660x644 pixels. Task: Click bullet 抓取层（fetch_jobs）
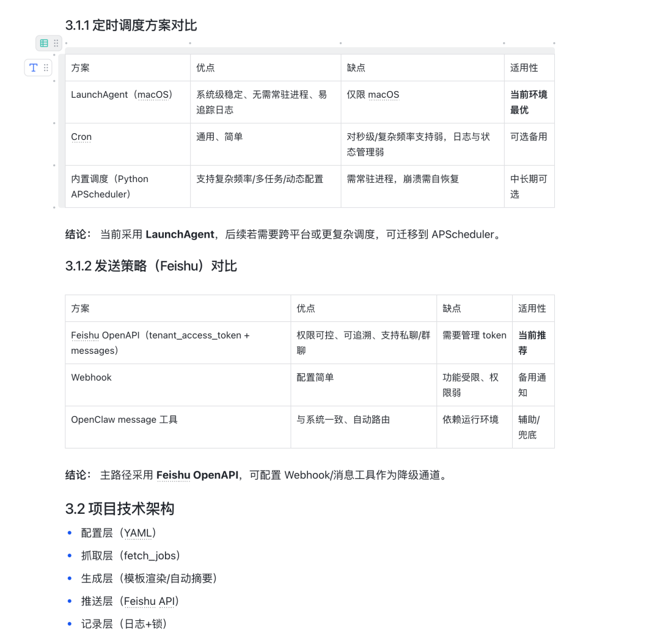(x=131, y=555)
